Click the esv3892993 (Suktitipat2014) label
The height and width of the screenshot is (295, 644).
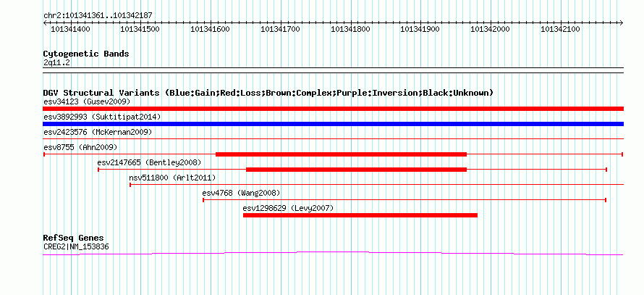point(102,117)
